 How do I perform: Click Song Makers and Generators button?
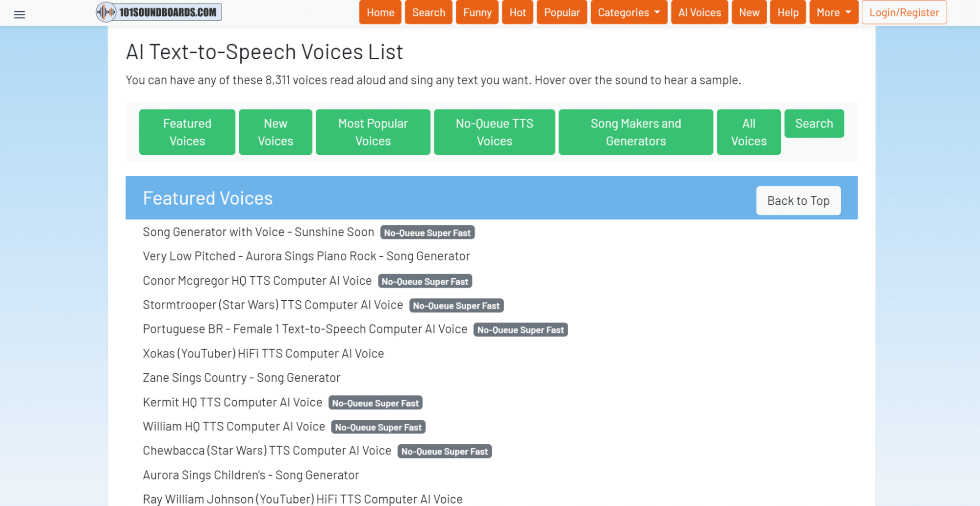pos(635,132)
